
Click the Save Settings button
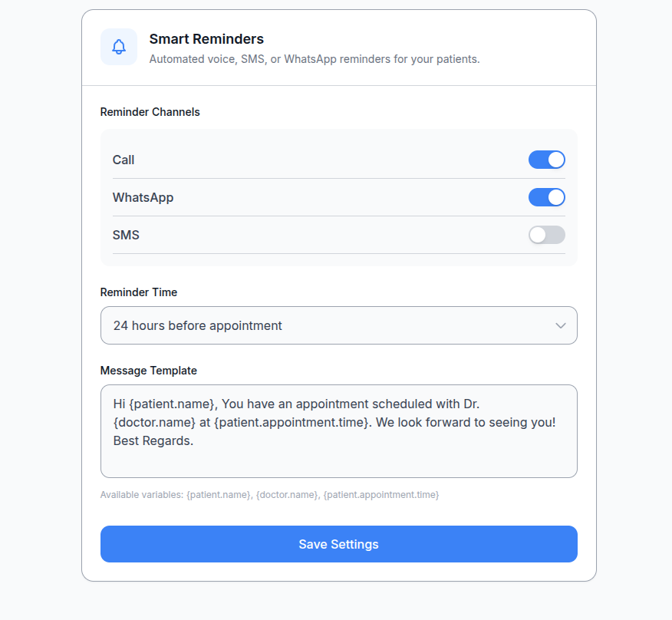tap(338, 544)
